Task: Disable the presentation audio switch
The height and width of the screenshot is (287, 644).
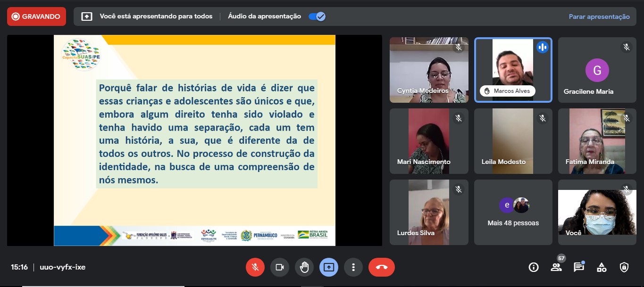Action: pyautogui.click(x=317, y=16)
